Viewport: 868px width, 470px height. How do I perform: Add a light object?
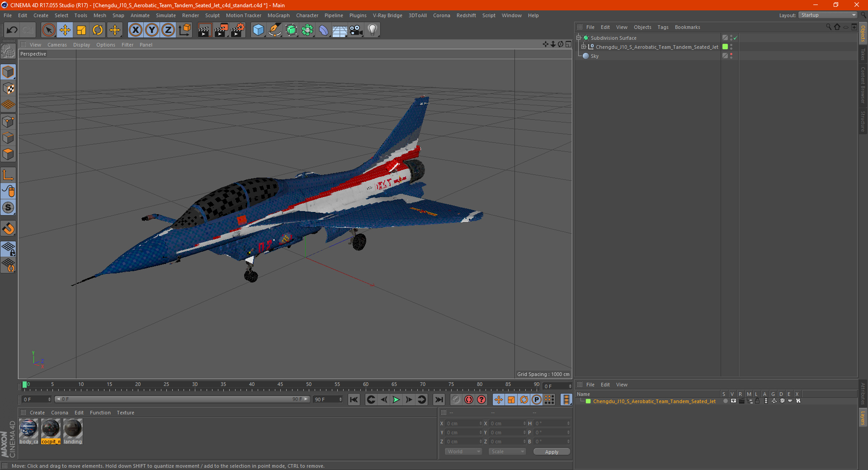click(x=373, y=30)
